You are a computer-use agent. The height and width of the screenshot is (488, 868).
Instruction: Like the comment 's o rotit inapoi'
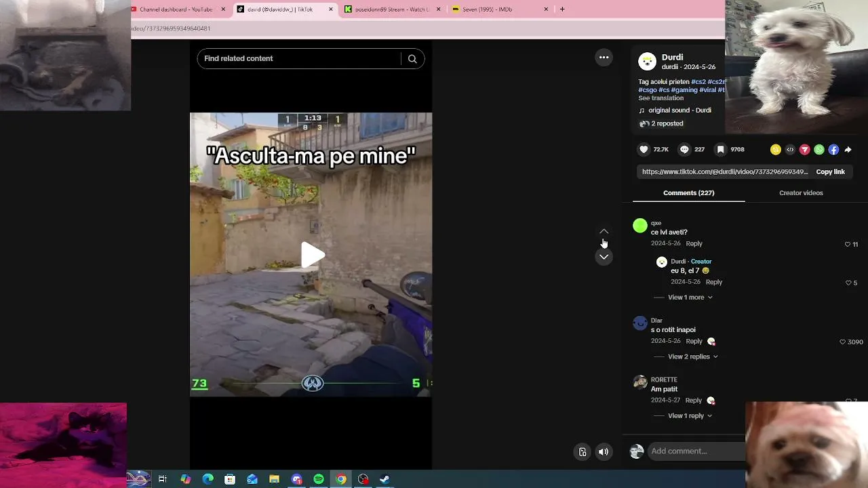coord(843,342)
